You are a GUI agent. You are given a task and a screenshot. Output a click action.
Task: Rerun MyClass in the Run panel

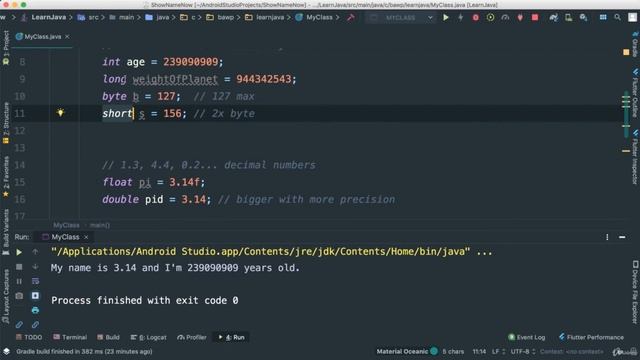point(19,252)
